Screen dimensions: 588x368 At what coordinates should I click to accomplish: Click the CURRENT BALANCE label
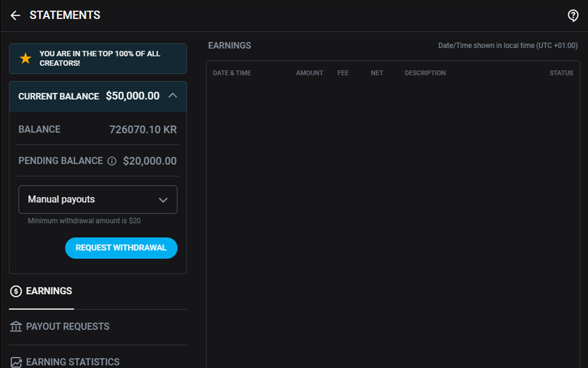point(59,97)
